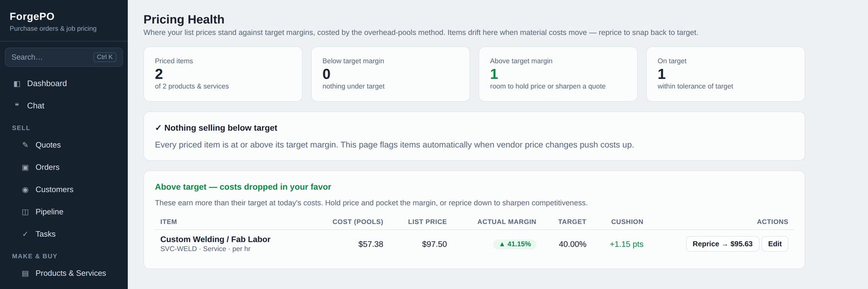Image resolution: width=868 pixels, height=289 pixels.
Task: Open the Priced items summary card
Action: pyautogui.click(x=223, y=74)
